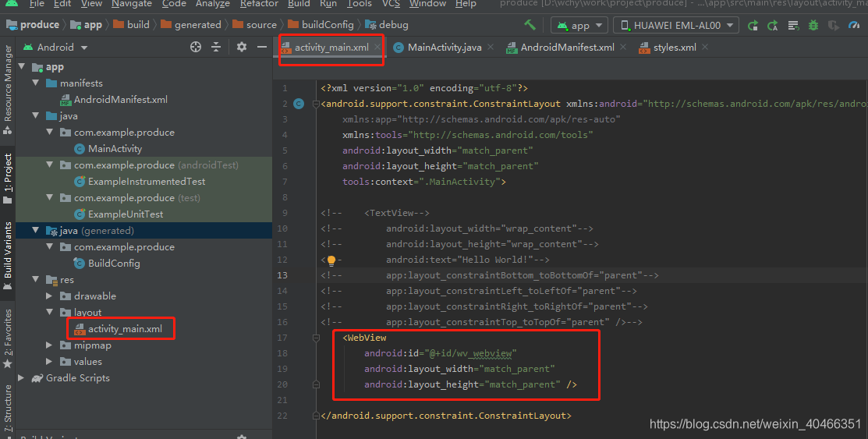Open the Analyze menu
Viewport: 868px width, 439px height.
pos(213,4)
